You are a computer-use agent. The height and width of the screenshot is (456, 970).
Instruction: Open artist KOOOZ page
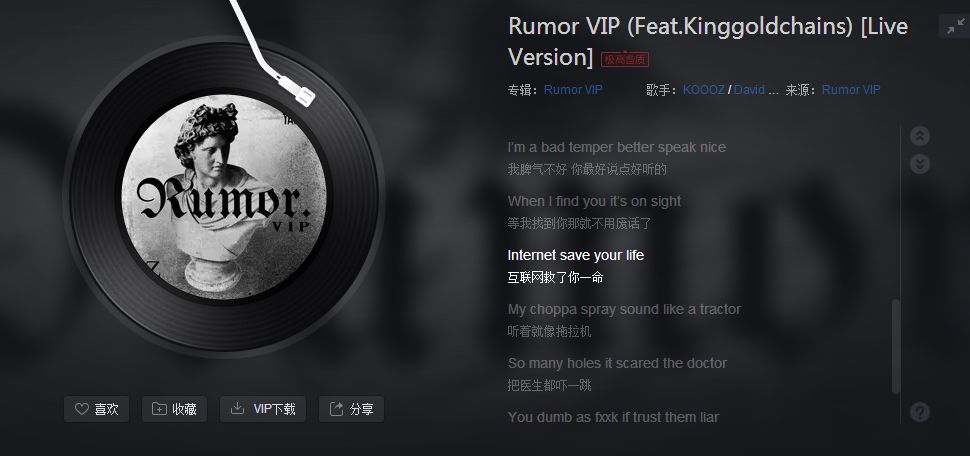703,90
